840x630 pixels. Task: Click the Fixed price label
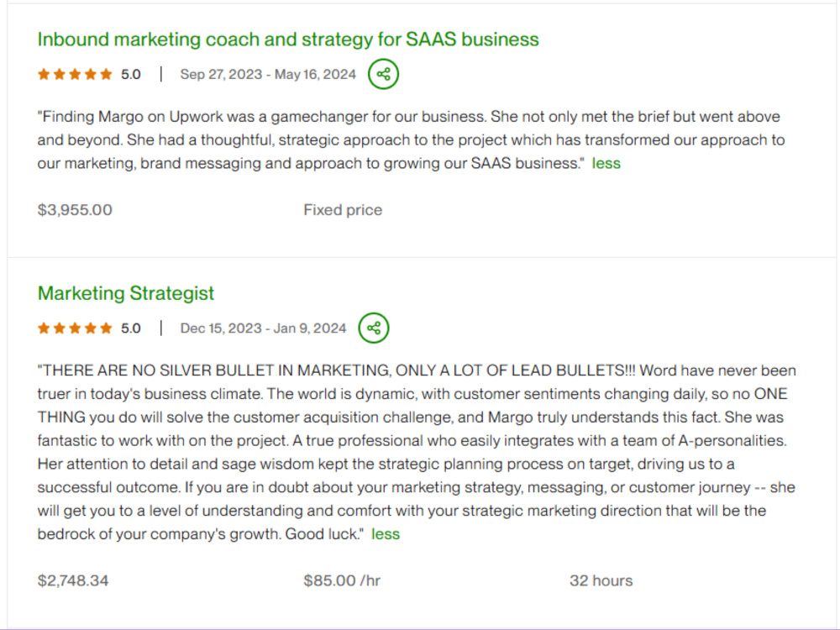point(343,210)
